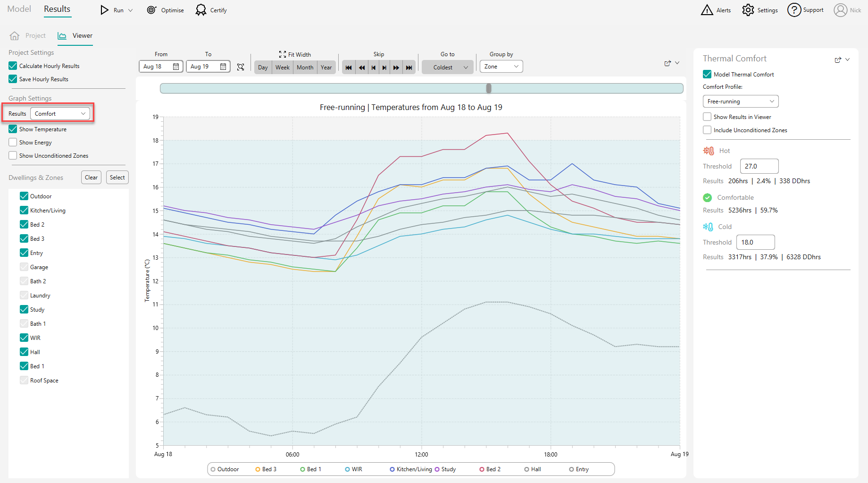
Task: Open the Project tab
Action: [x=28, y=35]
